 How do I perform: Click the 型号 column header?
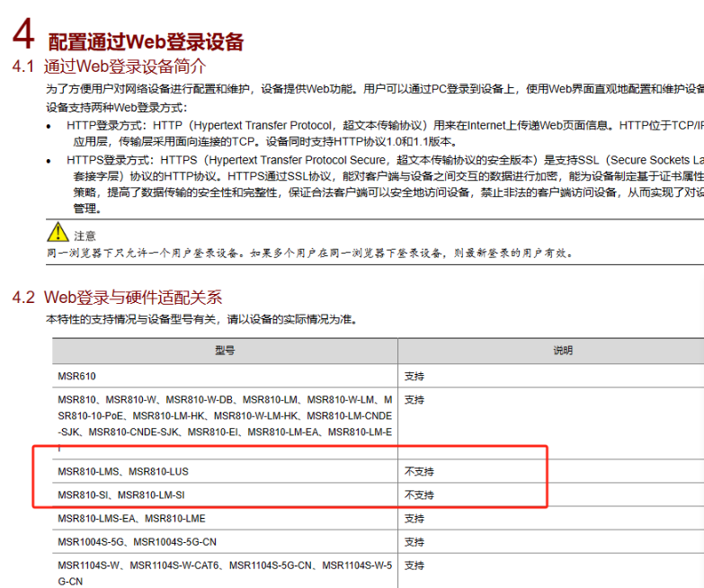coord(225,351)
